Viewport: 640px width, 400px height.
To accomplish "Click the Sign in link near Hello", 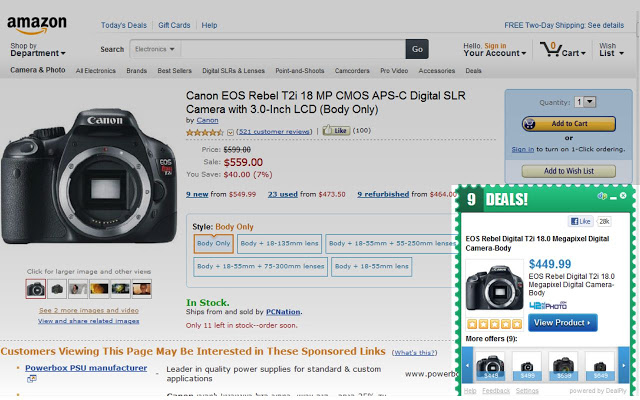I will 495,46.
